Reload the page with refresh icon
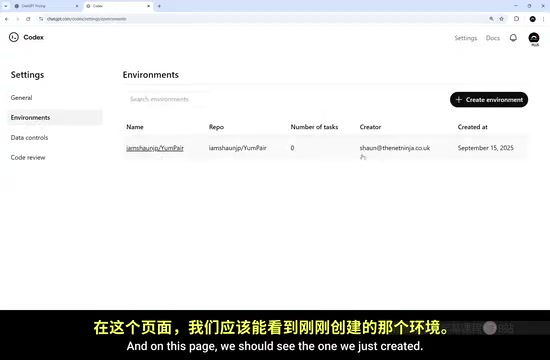 pyautogui.click(x=28, y=19)
